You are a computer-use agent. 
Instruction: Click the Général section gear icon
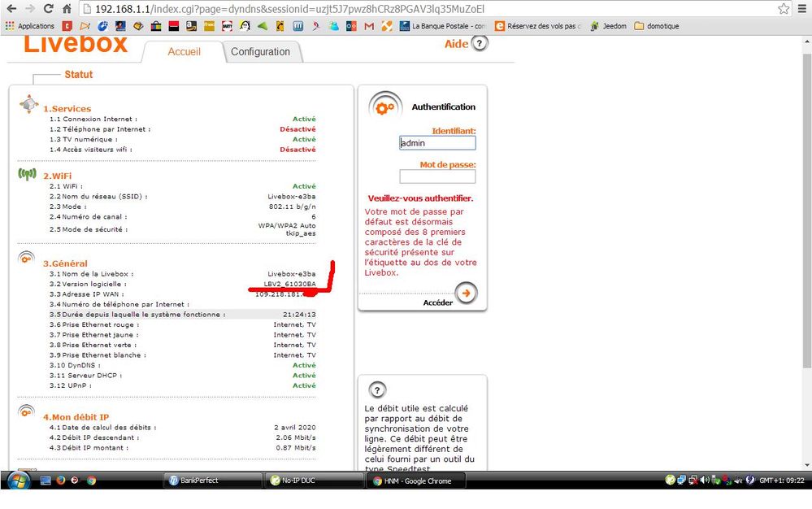pyautogui.click(x=26, y=258)
